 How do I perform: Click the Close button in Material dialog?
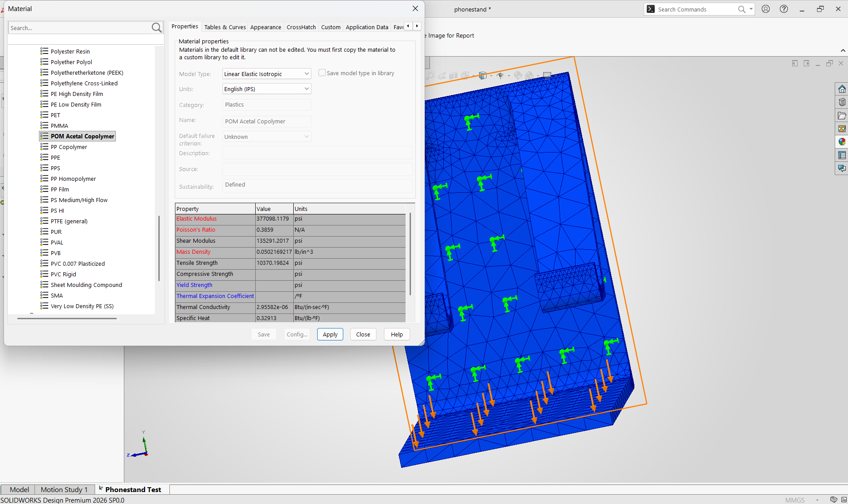[x=363, y=335]
